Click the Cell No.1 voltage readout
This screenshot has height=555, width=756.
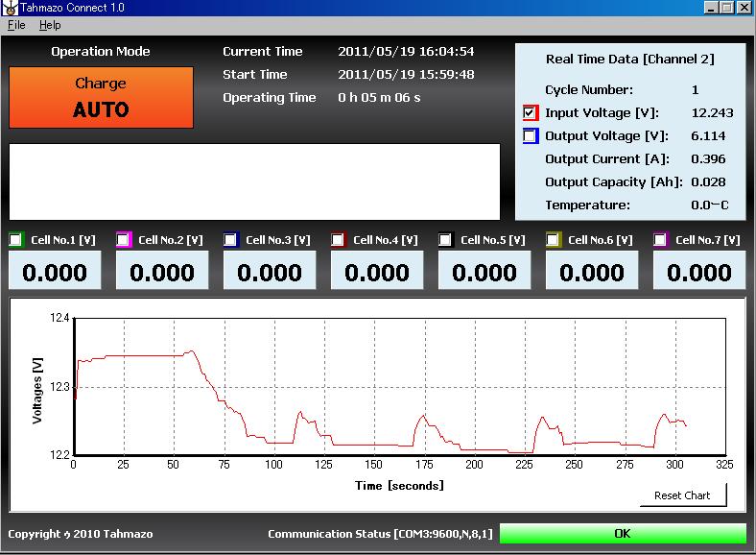pos(55,272)
